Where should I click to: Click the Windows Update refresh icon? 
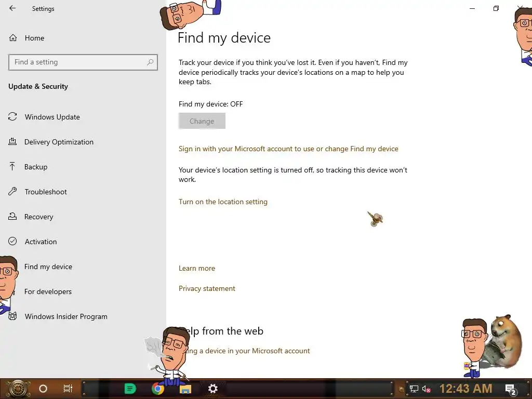click(12, 117)
